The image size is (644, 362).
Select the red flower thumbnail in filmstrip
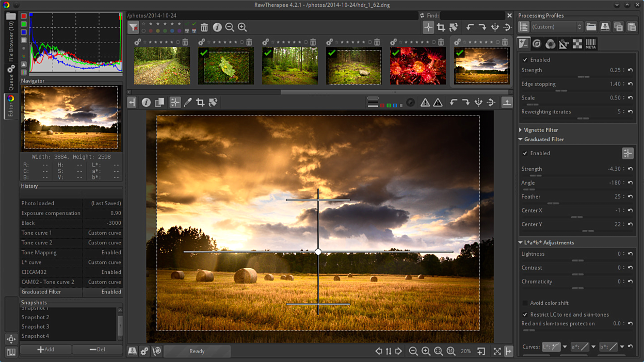(x=417, y=66)
